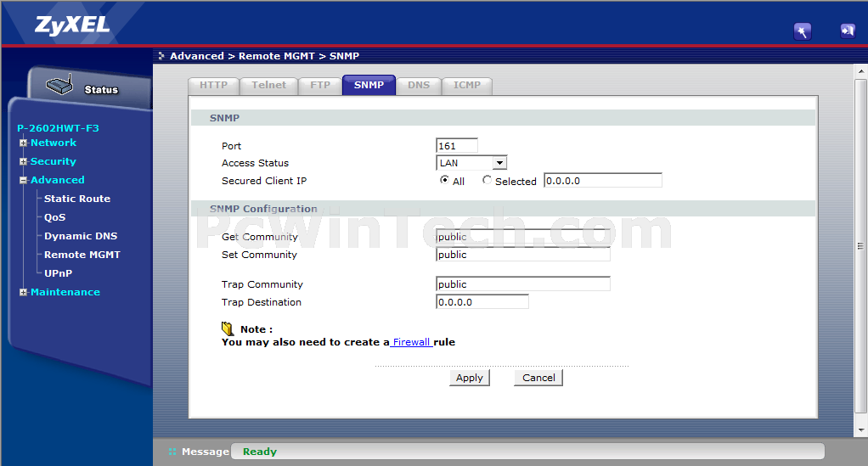This screenshot has width=868, height=466.
Task: Switch to the FTP tab
Action: [x=320, y=86]
